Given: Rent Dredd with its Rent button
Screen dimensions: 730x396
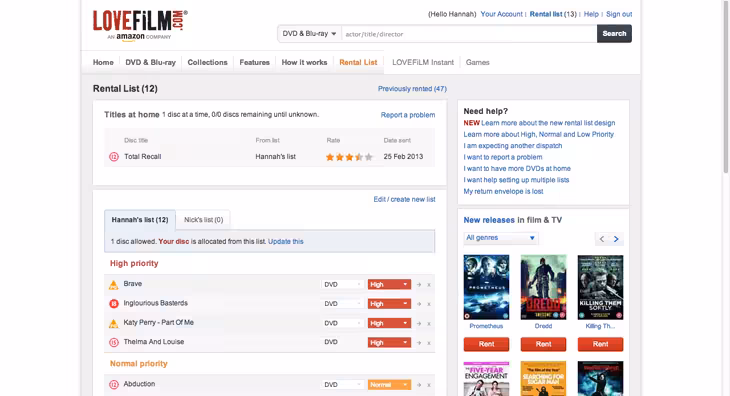Looking at the screenshot, I should coord(543,344).
